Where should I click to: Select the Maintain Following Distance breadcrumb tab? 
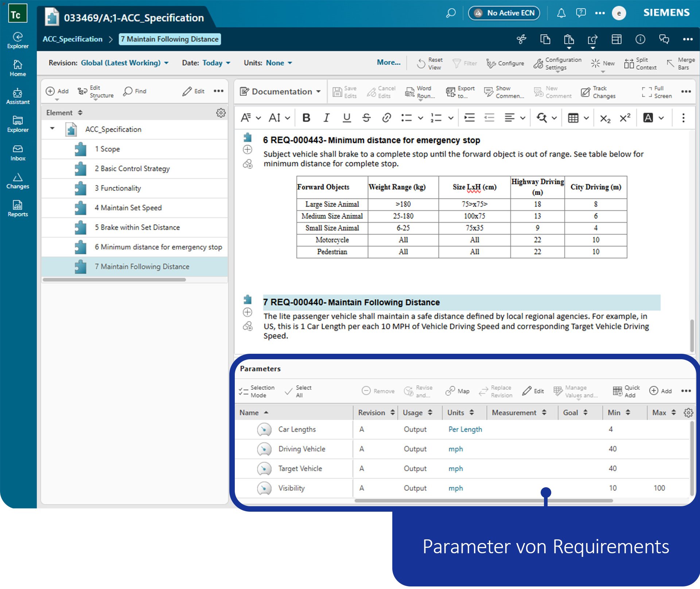click(170, 39)
